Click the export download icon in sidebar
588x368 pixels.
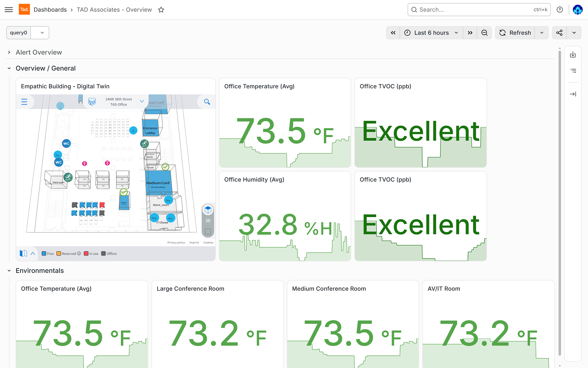(x=573, y=55)
